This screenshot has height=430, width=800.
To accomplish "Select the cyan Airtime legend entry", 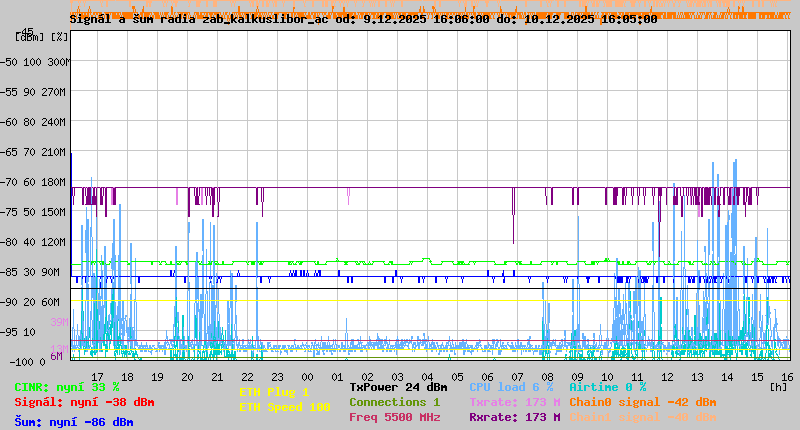I will point(607,387).
